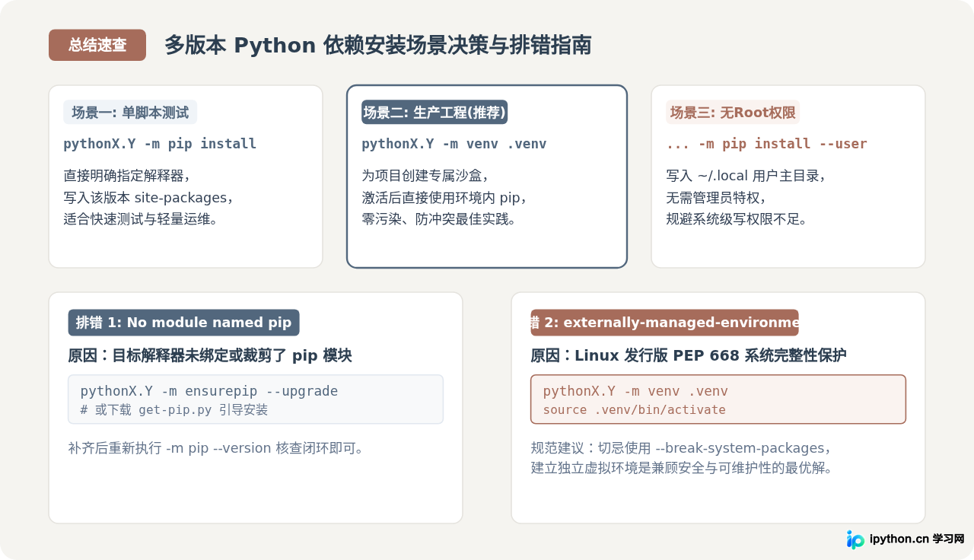The height and width of the screenshot is (560, 974).
Task: Click the line 适合快速测试与轻量运维
Action: coord(141,219)
